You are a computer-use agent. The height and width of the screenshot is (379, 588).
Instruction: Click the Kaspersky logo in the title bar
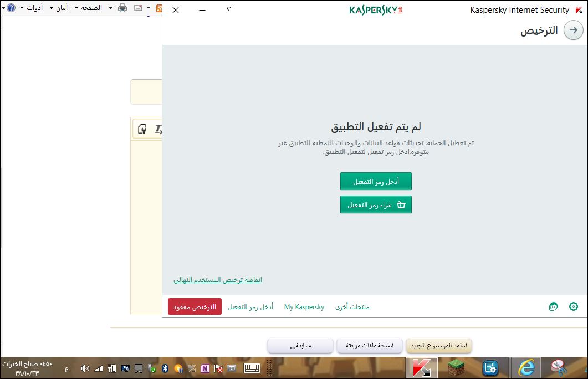[375, 10]
